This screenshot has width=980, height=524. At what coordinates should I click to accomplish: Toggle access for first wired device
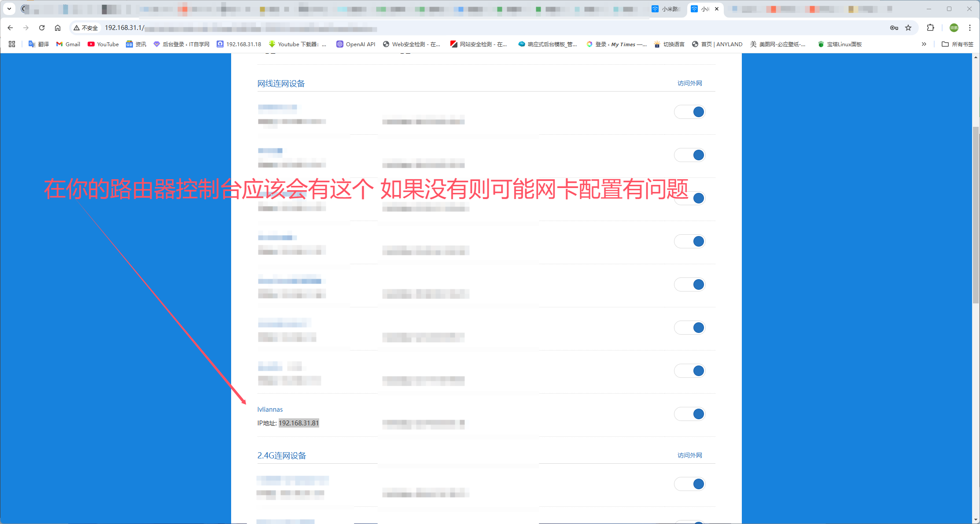click(x=690, y=112)
